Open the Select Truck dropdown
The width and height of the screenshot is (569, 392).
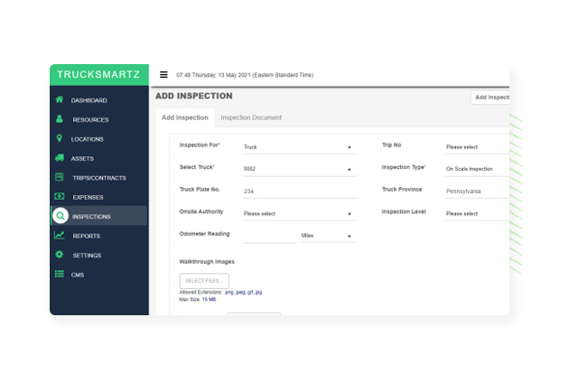pos(300,169)
